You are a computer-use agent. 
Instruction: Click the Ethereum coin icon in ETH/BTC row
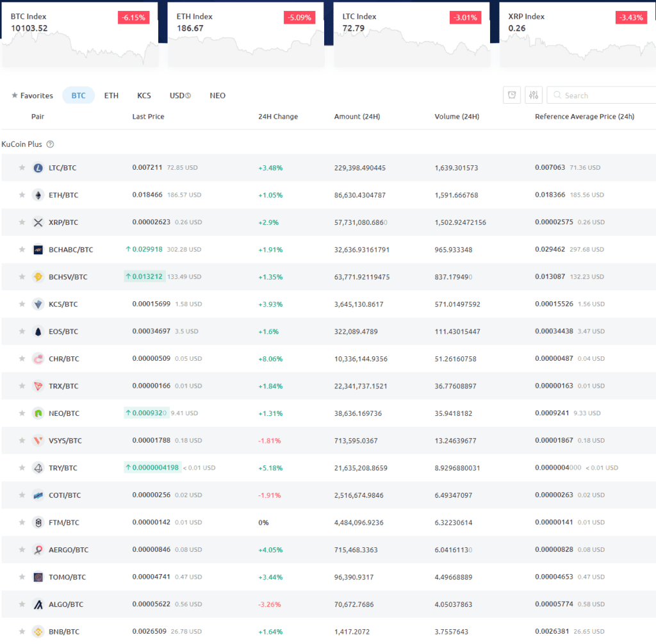pos(38,195)
